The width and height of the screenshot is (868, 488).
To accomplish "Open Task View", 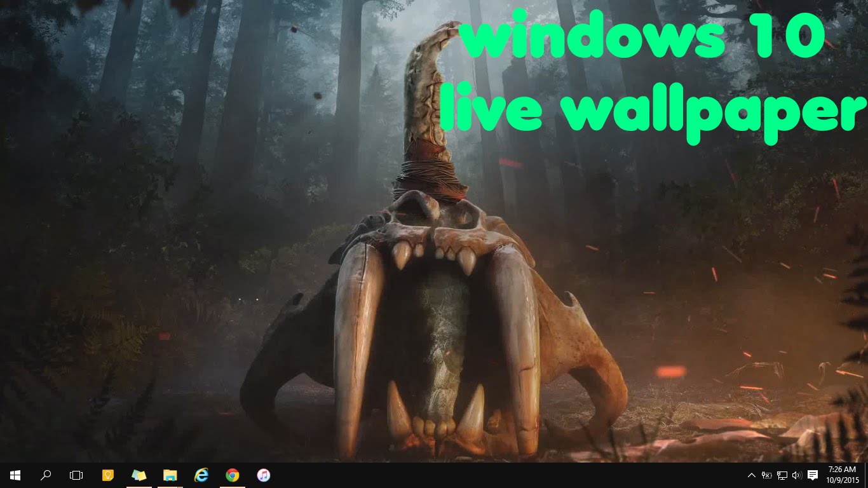I will (x=76, y=475).
